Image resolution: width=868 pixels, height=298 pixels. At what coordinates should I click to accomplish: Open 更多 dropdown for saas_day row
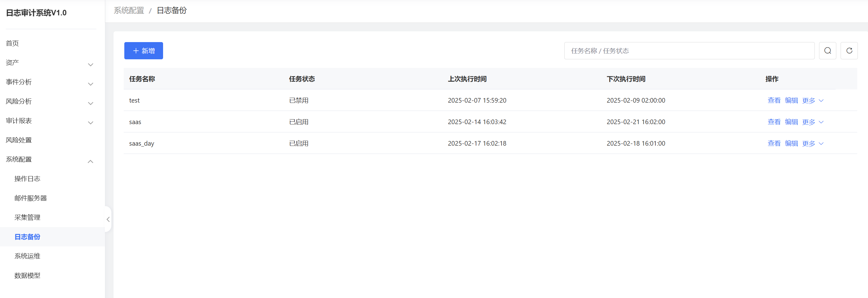pos(813,143)
